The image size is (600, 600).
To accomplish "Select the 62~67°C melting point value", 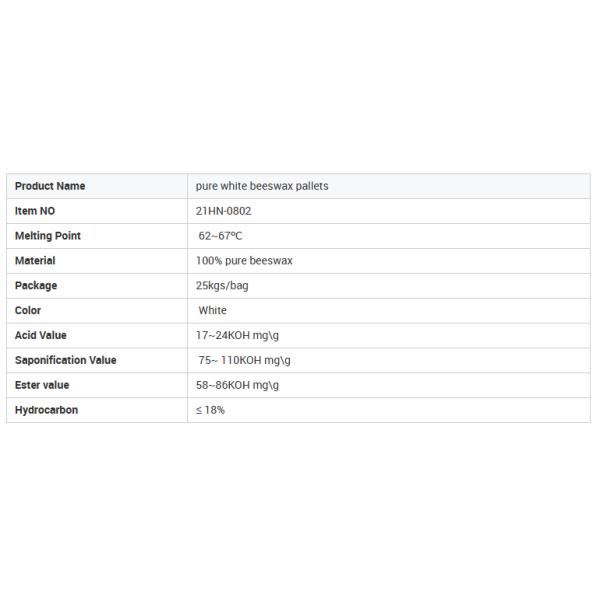I will [x=220, y=236].
